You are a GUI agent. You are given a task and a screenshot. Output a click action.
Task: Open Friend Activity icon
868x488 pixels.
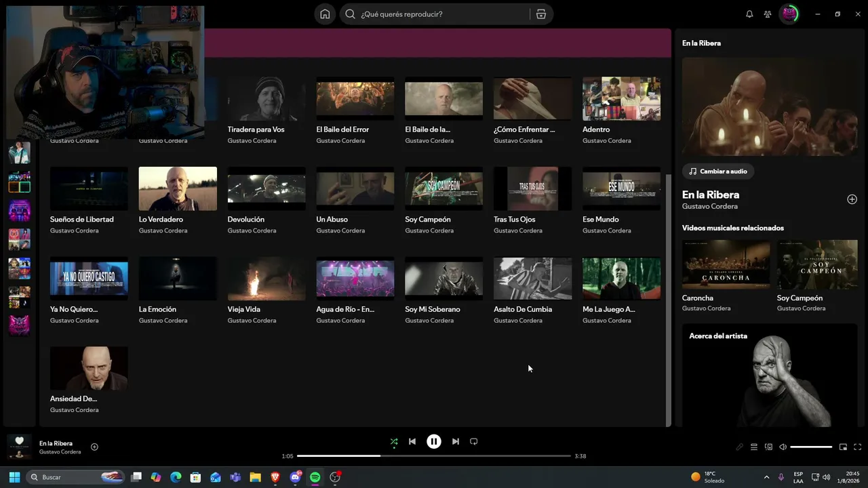[x=768, y=14]
